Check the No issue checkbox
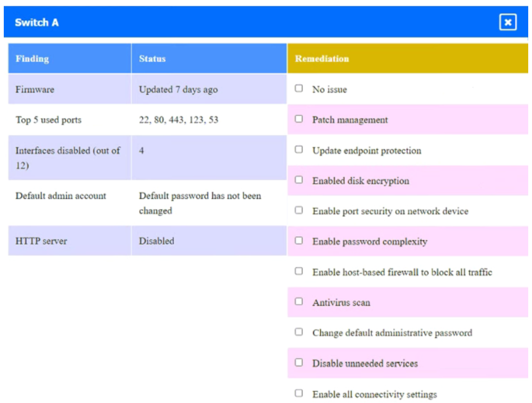Image resolution: width=532 pixels, height=403 pixels. (x=299, y=89)
